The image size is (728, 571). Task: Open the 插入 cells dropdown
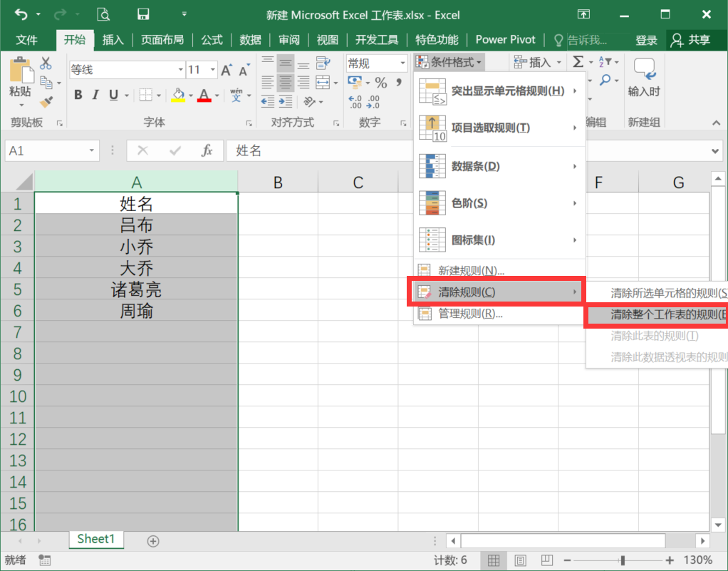[538, 62]
